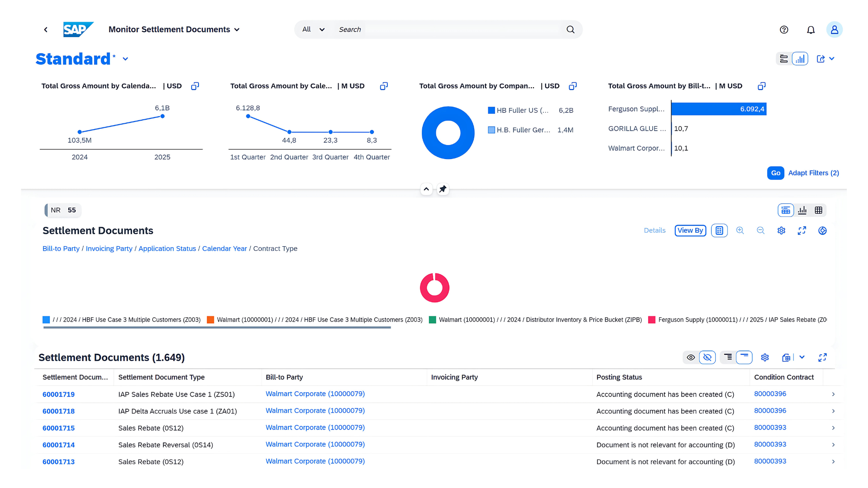
Task: Pin the header with pin icon
Action: [x=443, y=189]
